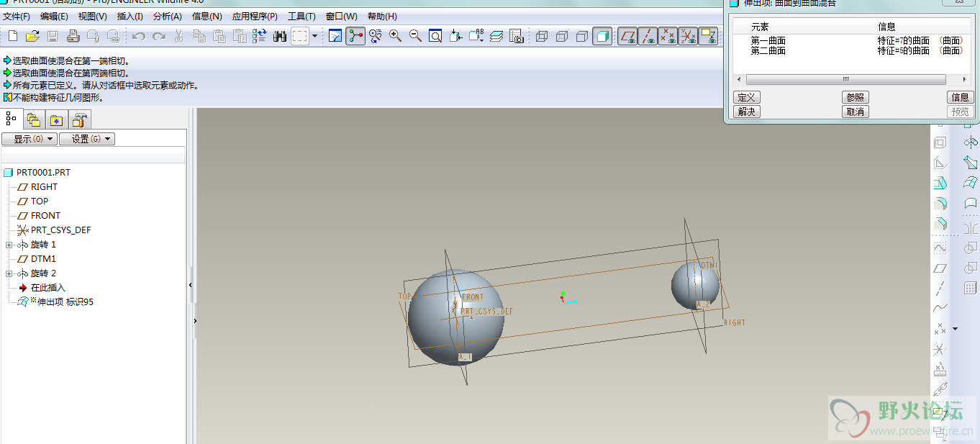Toggle datum points visibility
Screen dimensions: 980x444
click(668, 36)
